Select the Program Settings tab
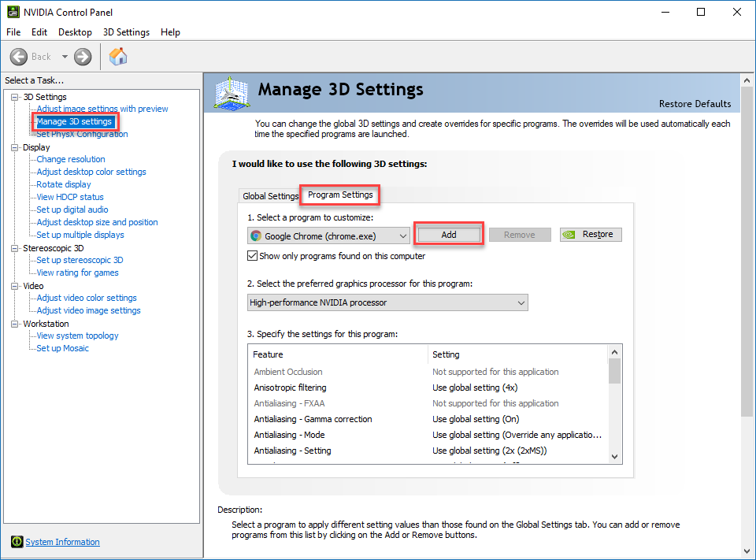The width and height of the screenshot is (756, 560). (340, 195)
